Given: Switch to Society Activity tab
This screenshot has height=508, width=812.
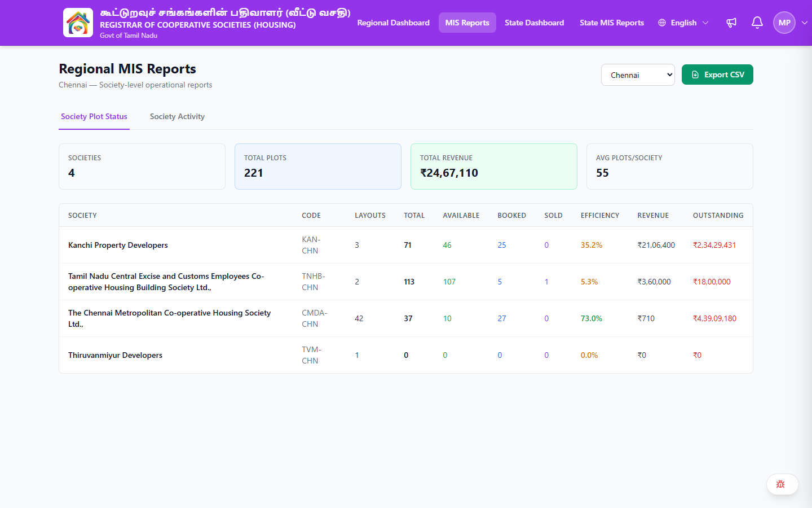Looking at the screenshot, I should pos(177,116).
